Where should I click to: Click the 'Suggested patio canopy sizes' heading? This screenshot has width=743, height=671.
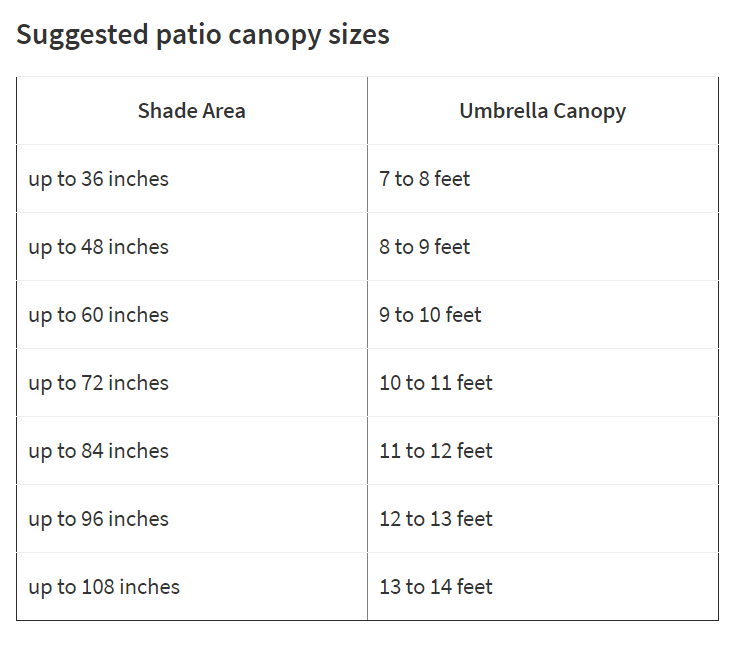tap(203, 35)
